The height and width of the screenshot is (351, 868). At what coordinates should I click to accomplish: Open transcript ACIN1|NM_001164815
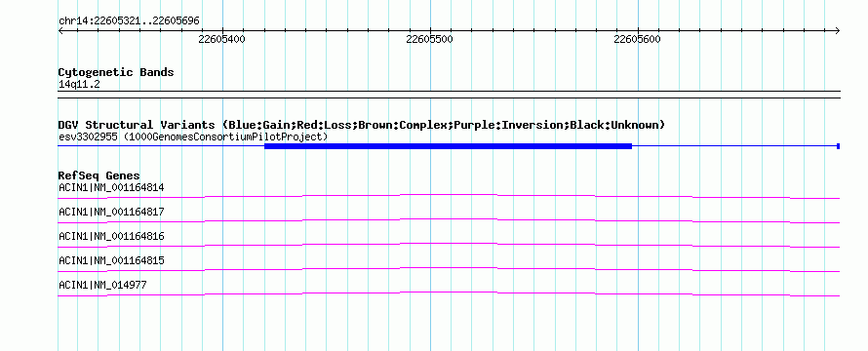click(111, 260)
